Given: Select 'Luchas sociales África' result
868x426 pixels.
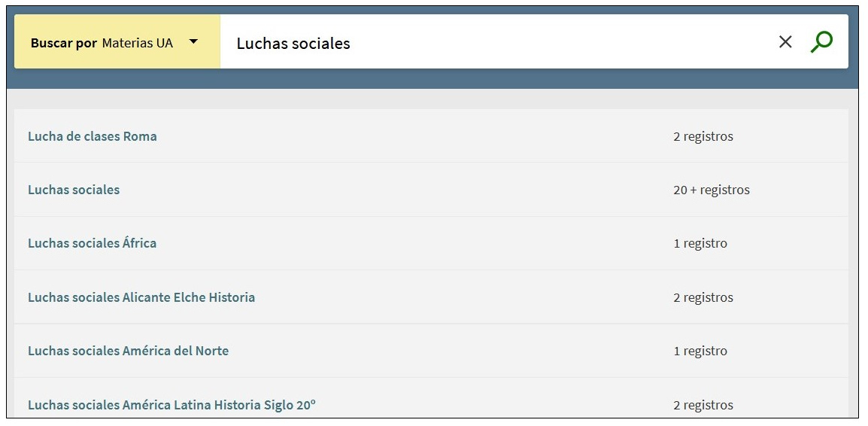Looking at the screenshot, I should click(x=93, y=243).
